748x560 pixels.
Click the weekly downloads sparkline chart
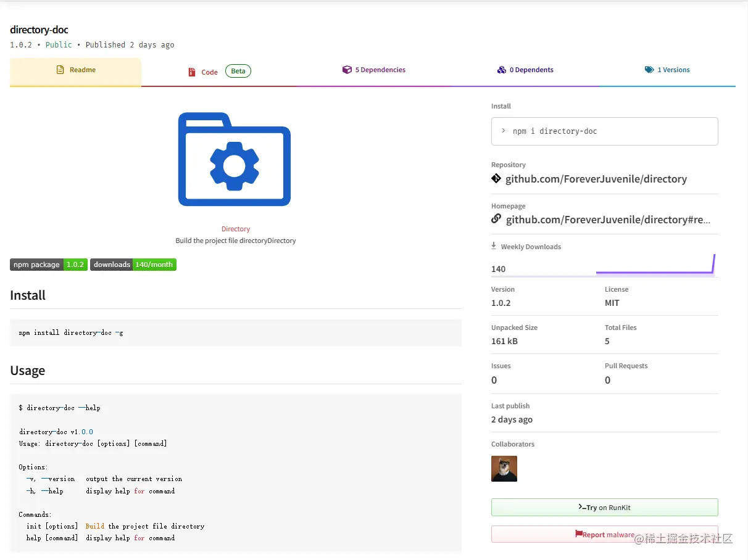point(655,264)
